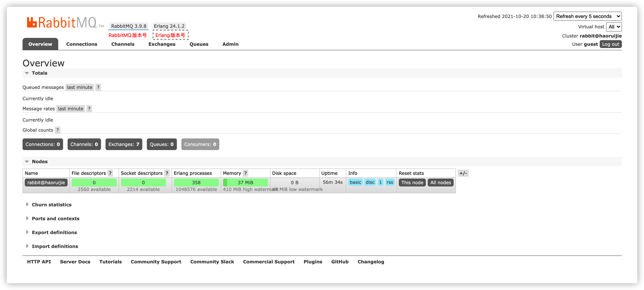Open the Changelog footer link

tap(371, 262)
